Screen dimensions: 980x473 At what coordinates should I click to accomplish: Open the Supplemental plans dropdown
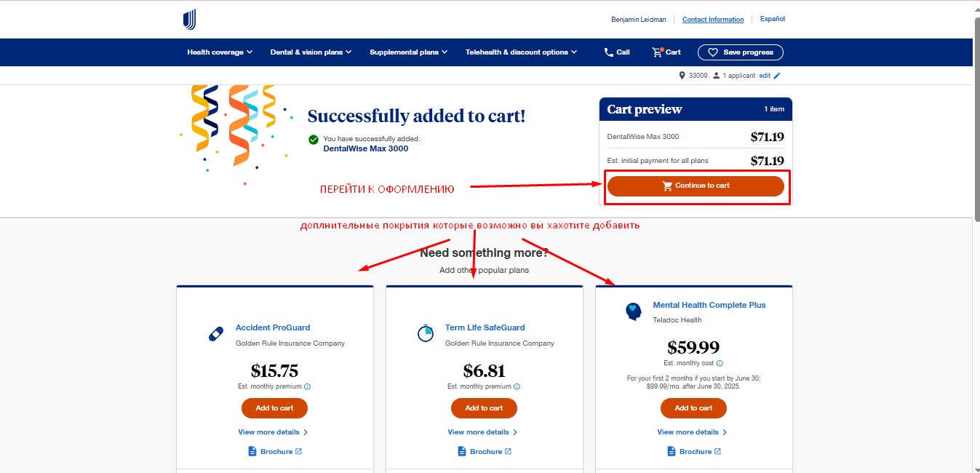pyautogui.click(x=408, y=52)
